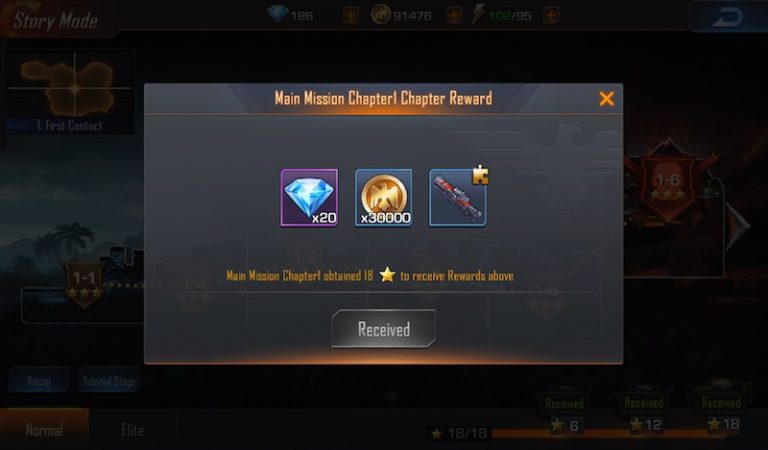Add energy with plus icon beside 102/95
The image size is (768, 450).
coord(551,15)
